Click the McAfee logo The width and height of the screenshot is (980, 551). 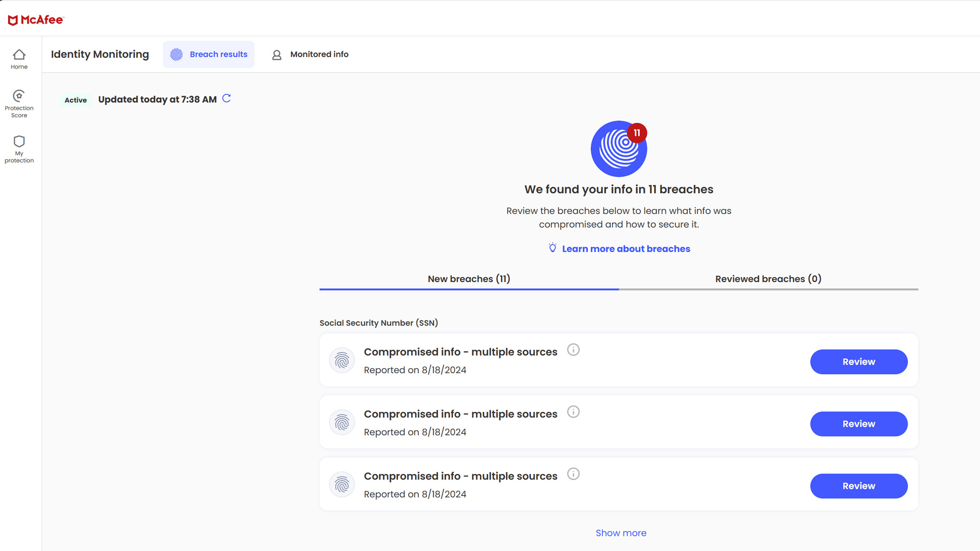[x=36, y=20]
